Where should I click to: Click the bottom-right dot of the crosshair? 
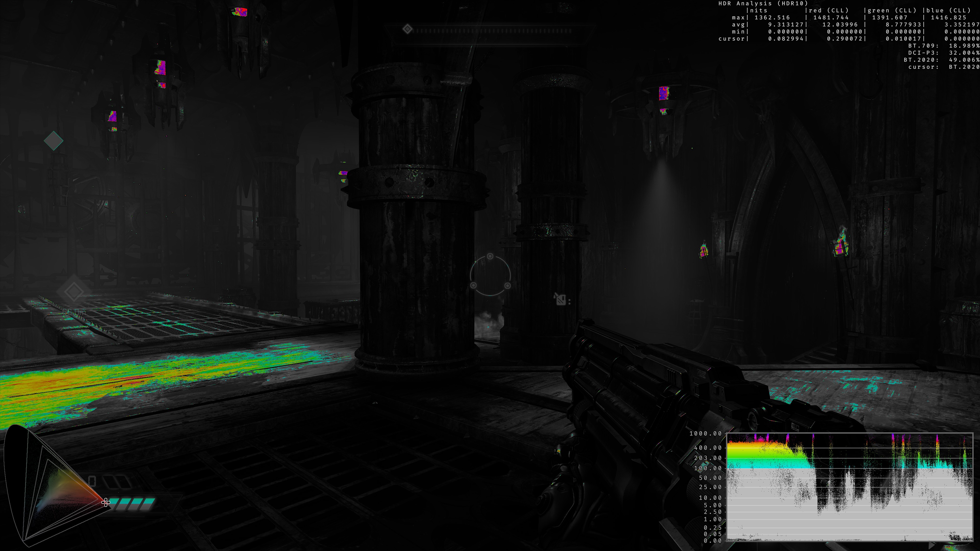[x=507, y=285]
